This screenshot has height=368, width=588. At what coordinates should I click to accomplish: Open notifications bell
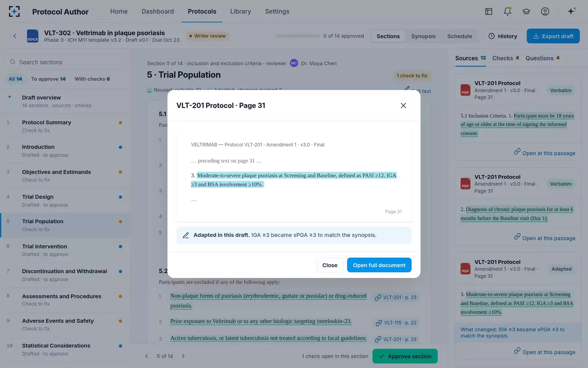(x=508, y=11)
